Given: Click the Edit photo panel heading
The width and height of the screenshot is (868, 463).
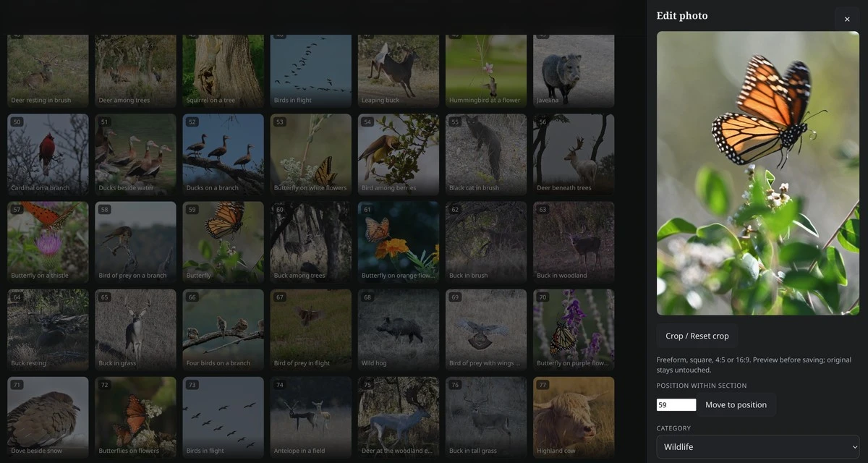Looking at the screenshot, I should tap(682, 16).
